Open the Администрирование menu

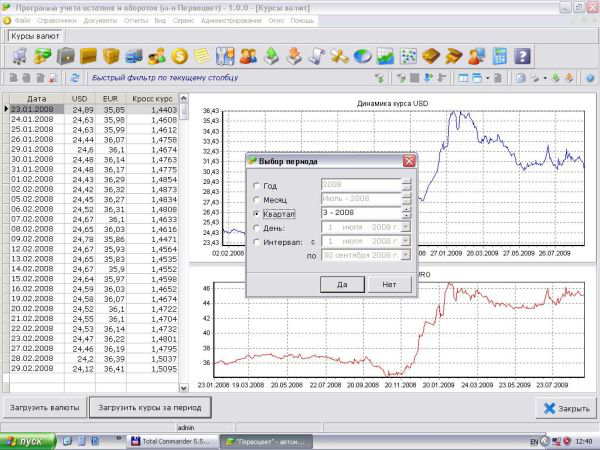pos(231,21)
